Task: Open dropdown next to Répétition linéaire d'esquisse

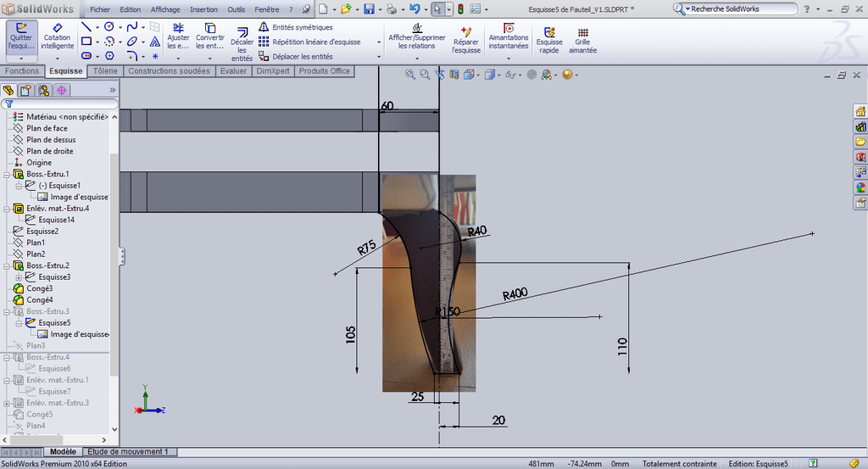Action: coord(379,42)
